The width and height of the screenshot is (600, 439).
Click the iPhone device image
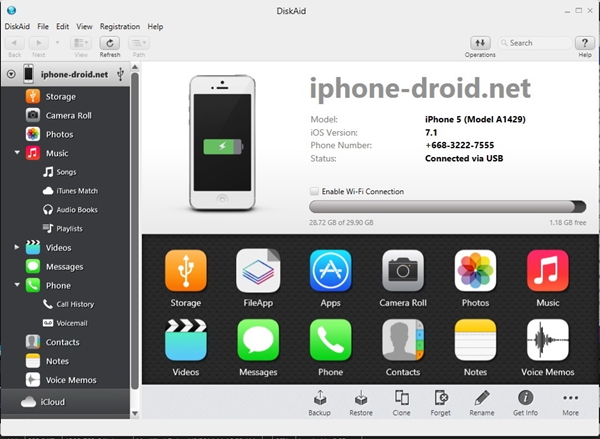click(x=222, y=143)
